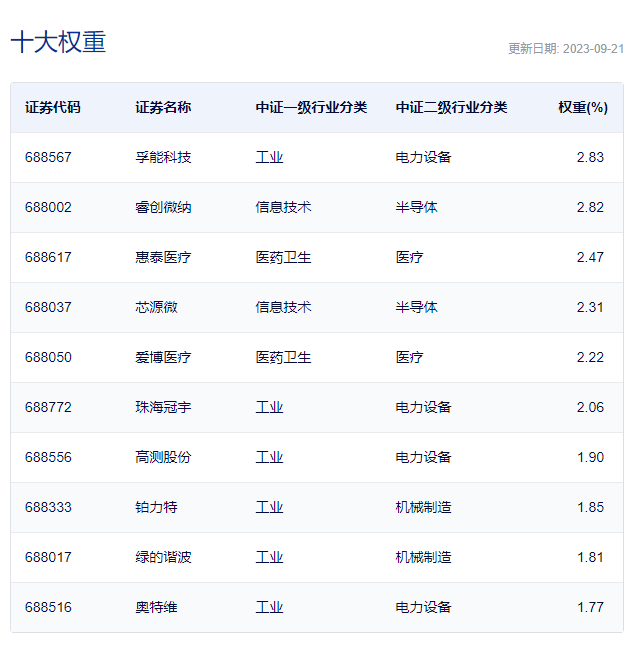Click weight value 1.85
The width and height of the screenshot is (640, 664).
[x=590, y=507]
